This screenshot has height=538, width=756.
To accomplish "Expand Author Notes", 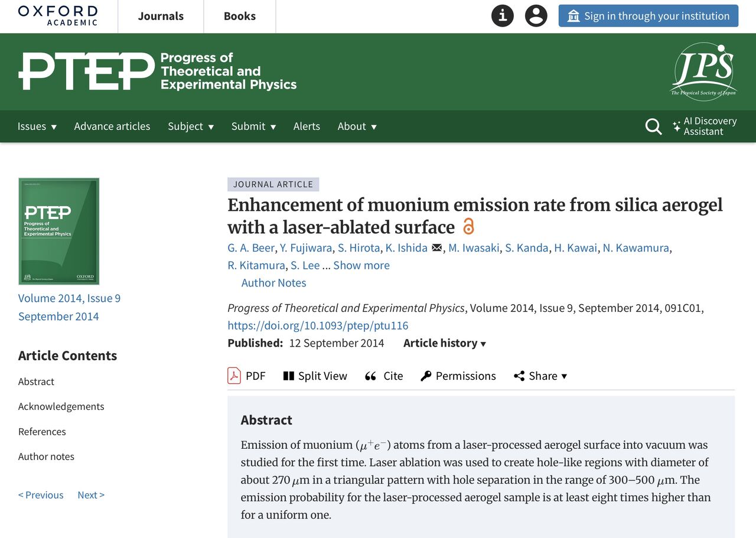I will tap(274, 283).
